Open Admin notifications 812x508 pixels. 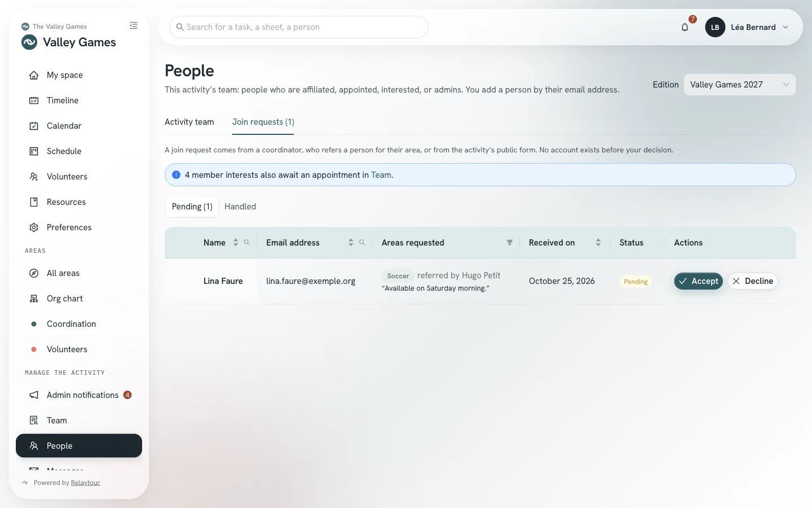pyautogui.click(x=79, y=395)
